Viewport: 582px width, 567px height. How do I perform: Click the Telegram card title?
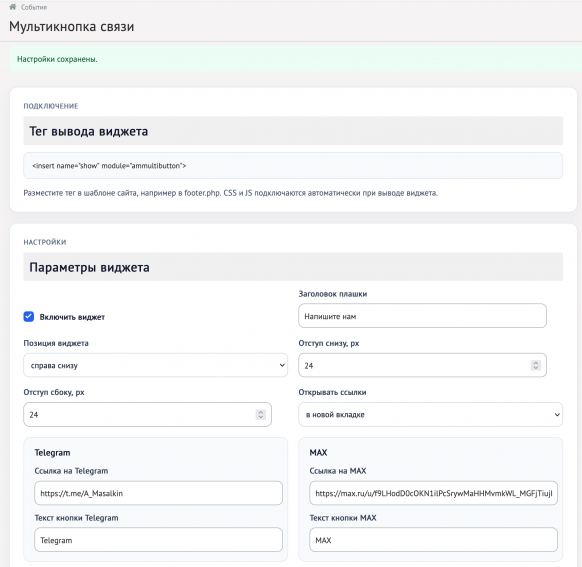[52, 453]
